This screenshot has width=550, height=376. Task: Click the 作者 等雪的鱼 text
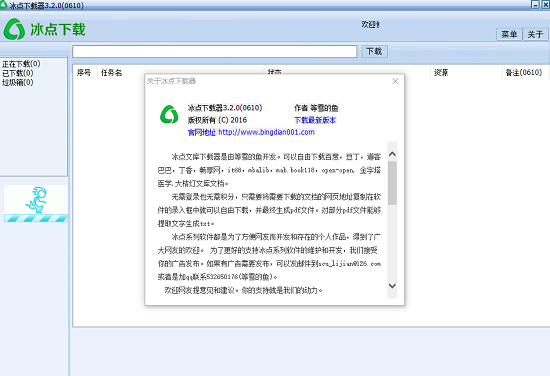pyautogui.click(x=316, y=108)
